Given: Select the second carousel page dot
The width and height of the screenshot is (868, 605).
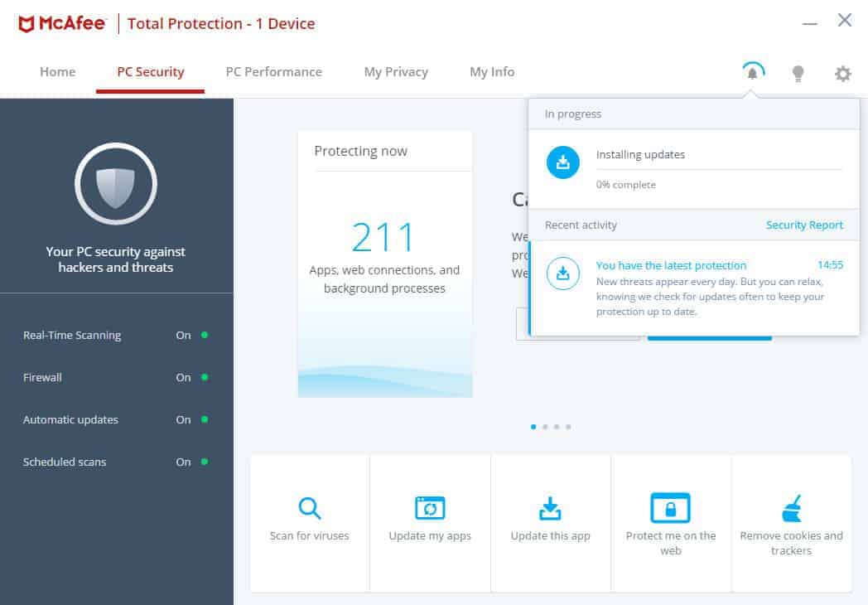Looking at the screenshot, I should pyautogui.click(x=545, y=427).
